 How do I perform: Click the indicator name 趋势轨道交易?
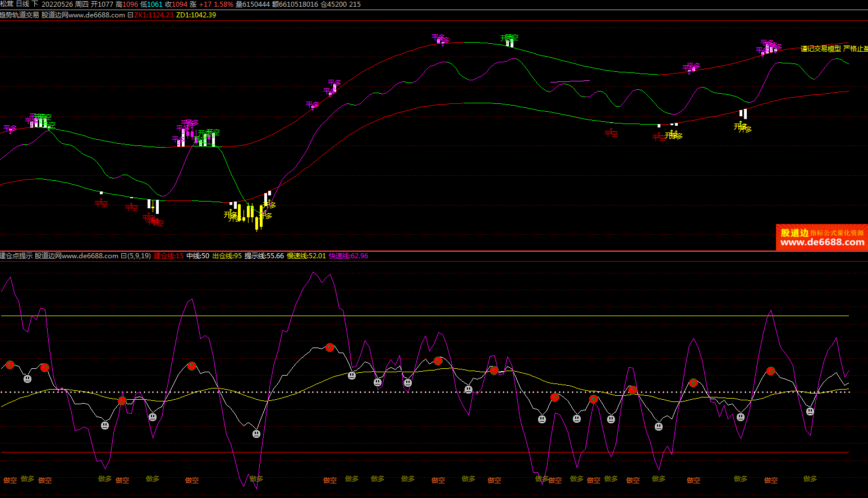[x=20, y=15]
